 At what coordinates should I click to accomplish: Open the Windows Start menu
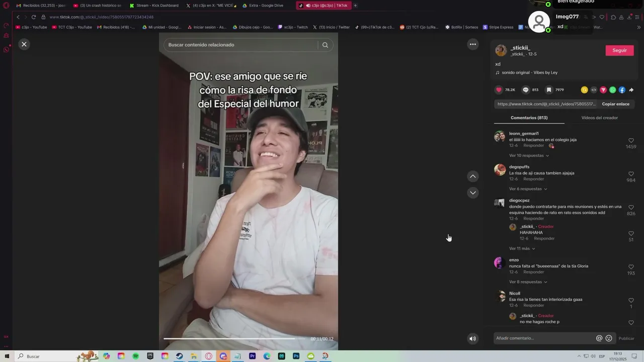(7, 356)
